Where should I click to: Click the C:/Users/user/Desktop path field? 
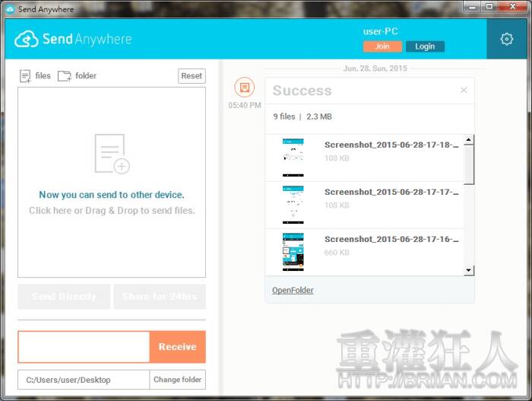point(84,380)
